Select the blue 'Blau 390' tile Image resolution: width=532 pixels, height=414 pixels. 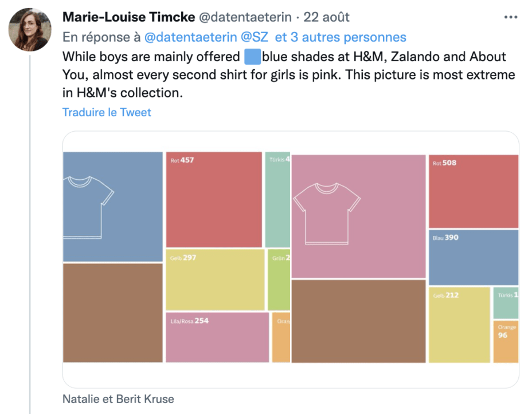[x=474, y=258]
